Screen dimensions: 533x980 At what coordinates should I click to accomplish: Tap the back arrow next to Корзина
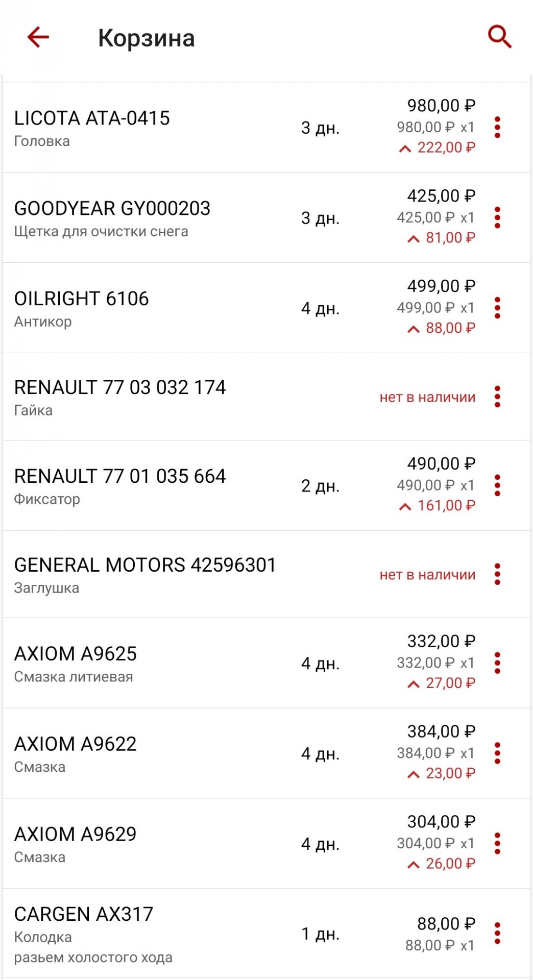(38, 37)
